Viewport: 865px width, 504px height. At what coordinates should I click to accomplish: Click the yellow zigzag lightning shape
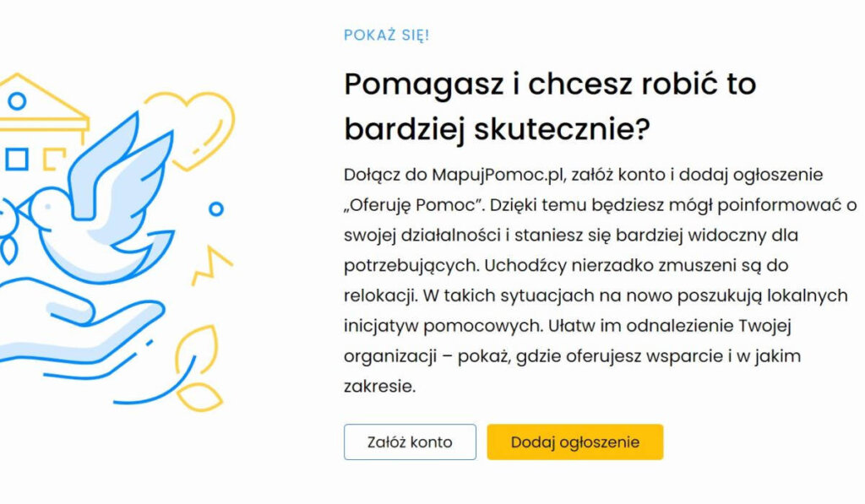click(x=211, y=266)
